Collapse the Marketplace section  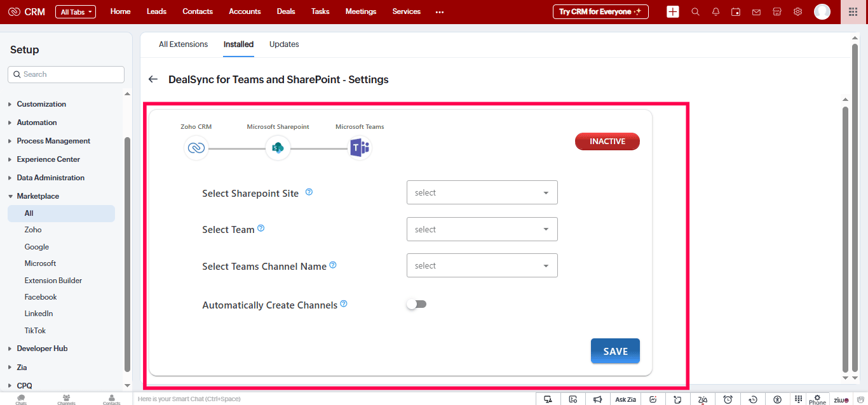[38, 196]
